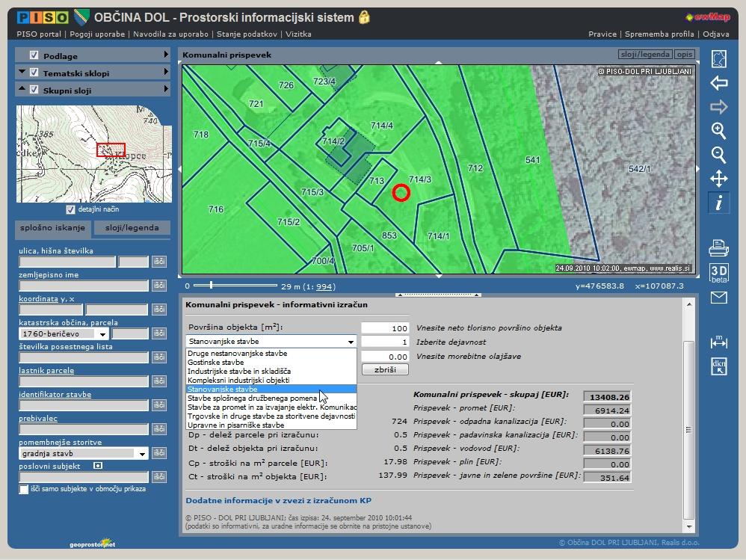The height and width of the screenshot is (560, 746).
Task: Click the map scale slider handle
Action: [x=212, y=285]
